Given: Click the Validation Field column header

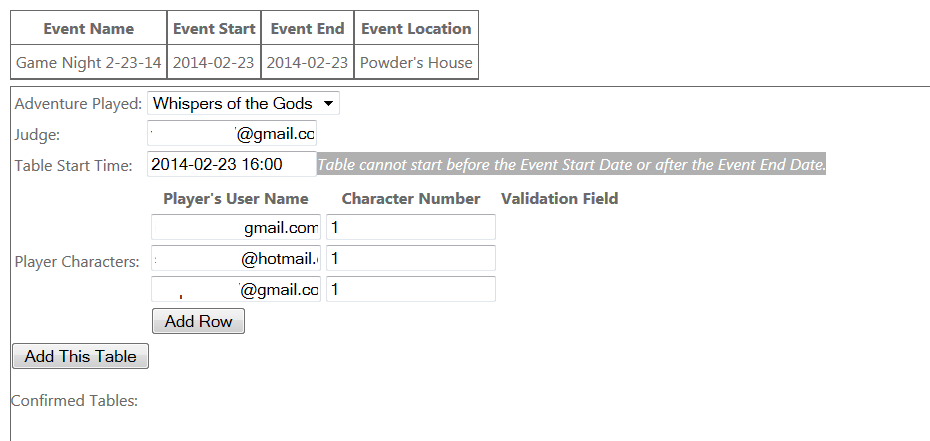Looking at the screenshot, I should coord(559,198).
